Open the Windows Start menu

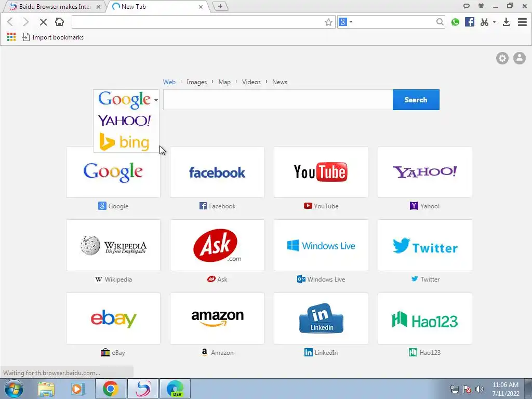click(14, 389)
